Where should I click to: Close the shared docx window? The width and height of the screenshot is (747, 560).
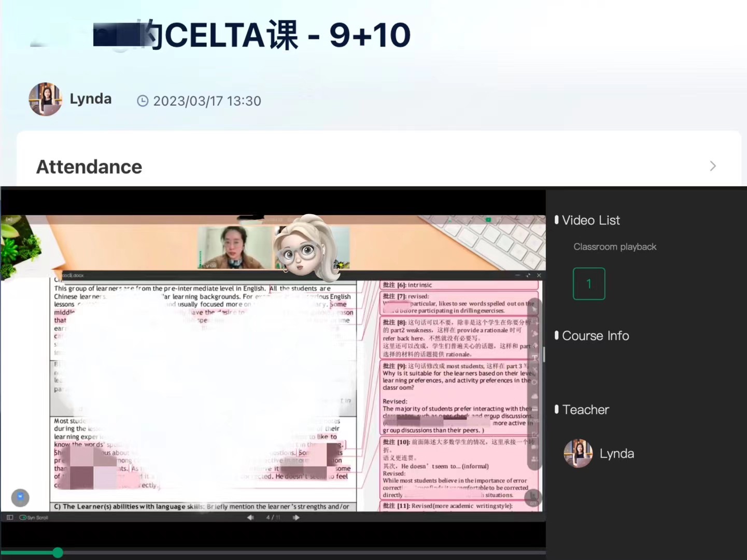[539, 275]
